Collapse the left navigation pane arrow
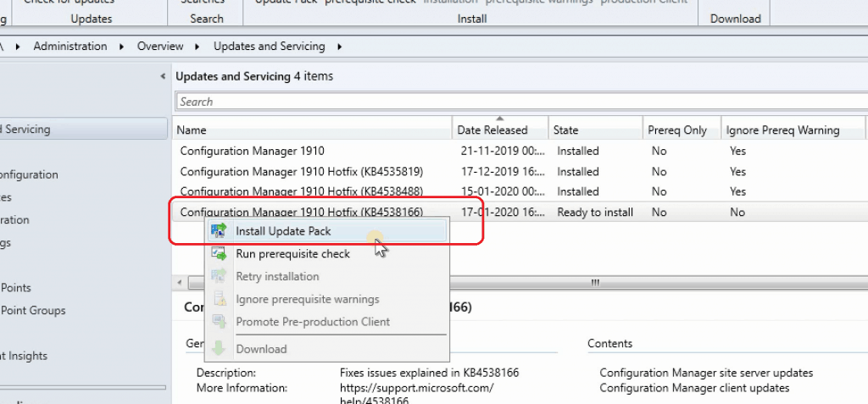This screenshot has height=404, width=868. click(163, 76)
